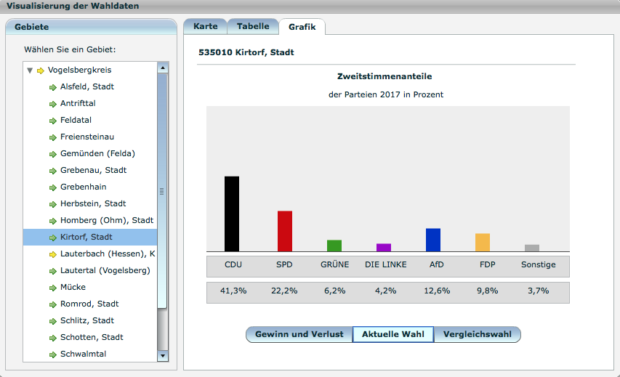Click green arrow icon beside Grebenhain

[x=53, y=188]
